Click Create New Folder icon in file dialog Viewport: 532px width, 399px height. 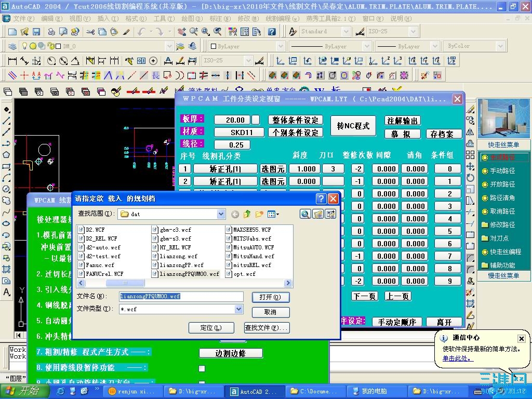[x=259, y=214]
